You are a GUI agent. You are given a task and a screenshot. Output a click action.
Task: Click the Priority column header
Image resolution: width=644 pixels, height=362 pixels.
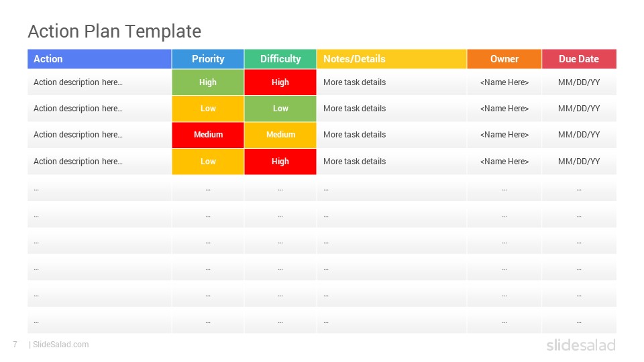click(208, 59)
